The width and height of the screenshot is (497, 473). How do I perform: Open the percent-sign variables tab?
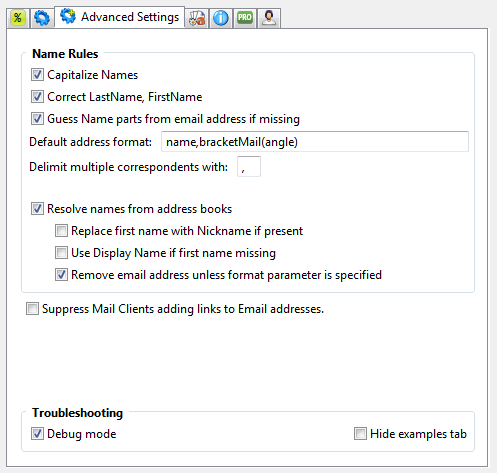(x=18, y=18)
